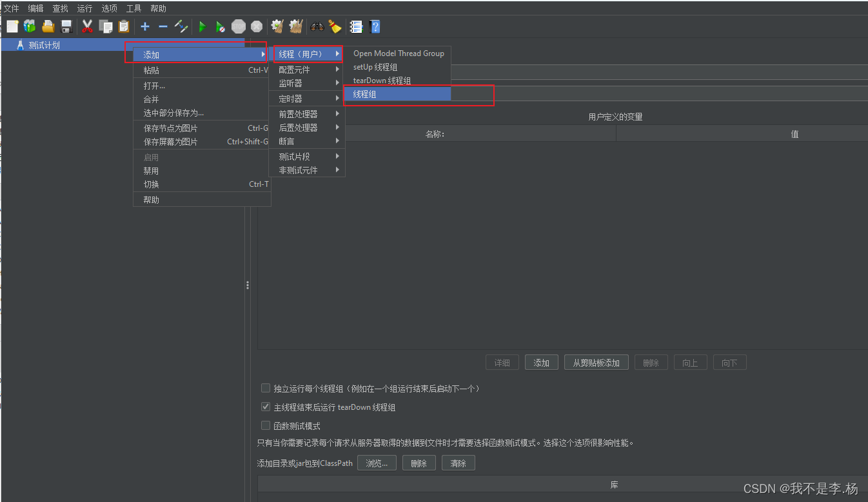
Task: Click the Copy icon in toolbar
Action: tap(106, 26)
